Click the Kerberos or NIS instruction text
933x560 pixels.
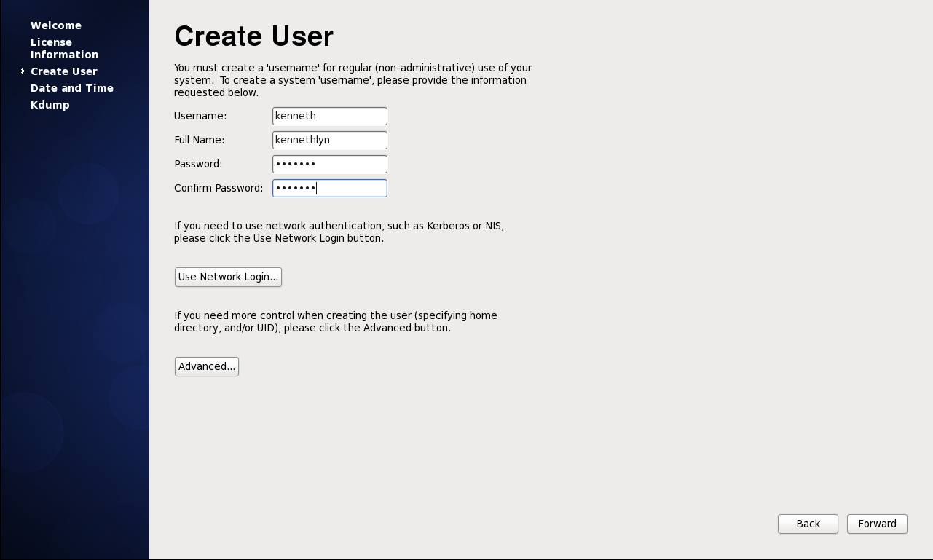click(x=339, y=232)
